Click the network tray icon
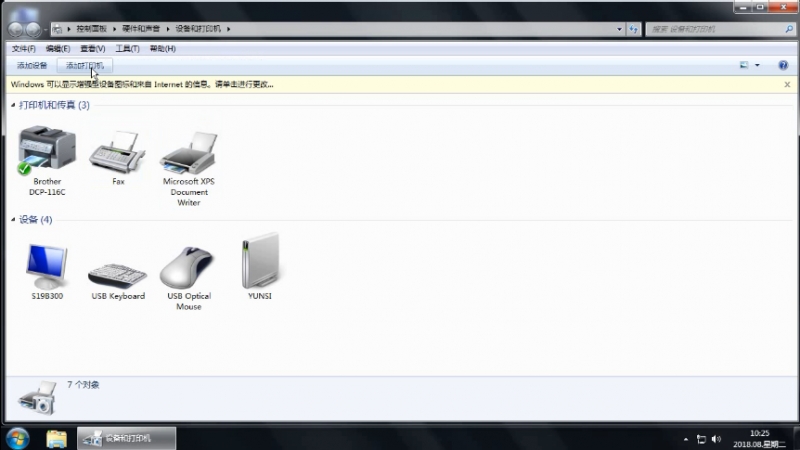Screen dimensions: 800x450 click(702, 439)
